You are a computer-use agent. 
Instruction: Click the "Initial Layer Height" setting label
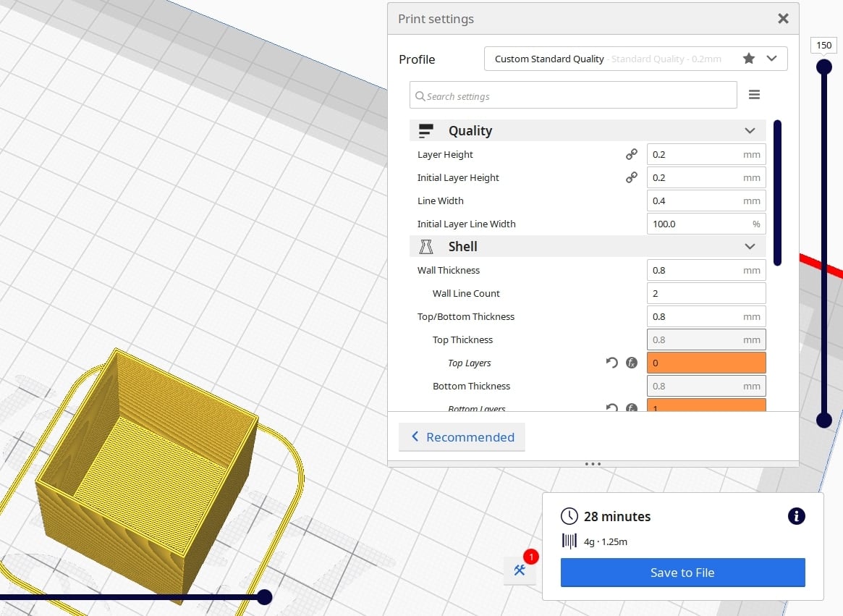(x=458, y=177)
